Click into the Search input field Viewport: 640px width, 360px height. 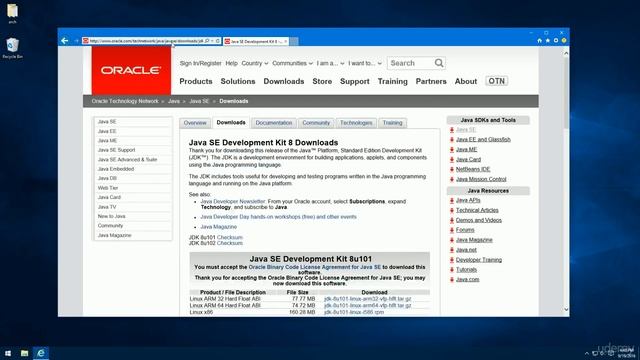[410, 63]
